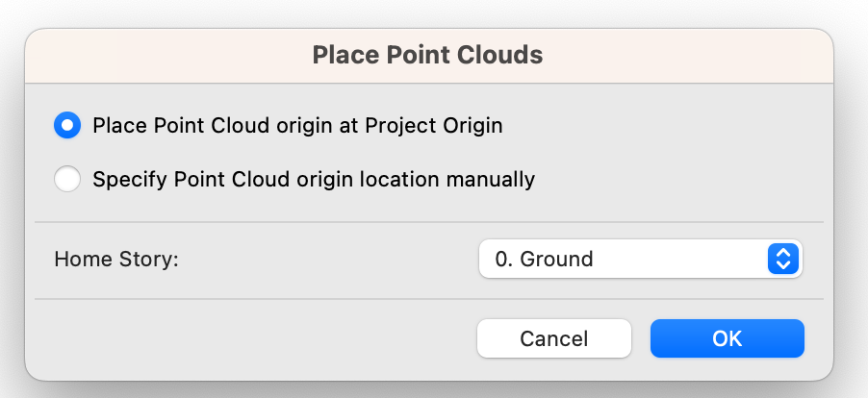Image resolution: width=868 pixels, height=398 pixels.
Task: Select the Specify origin location manually radio button
Action: point(67,179)
